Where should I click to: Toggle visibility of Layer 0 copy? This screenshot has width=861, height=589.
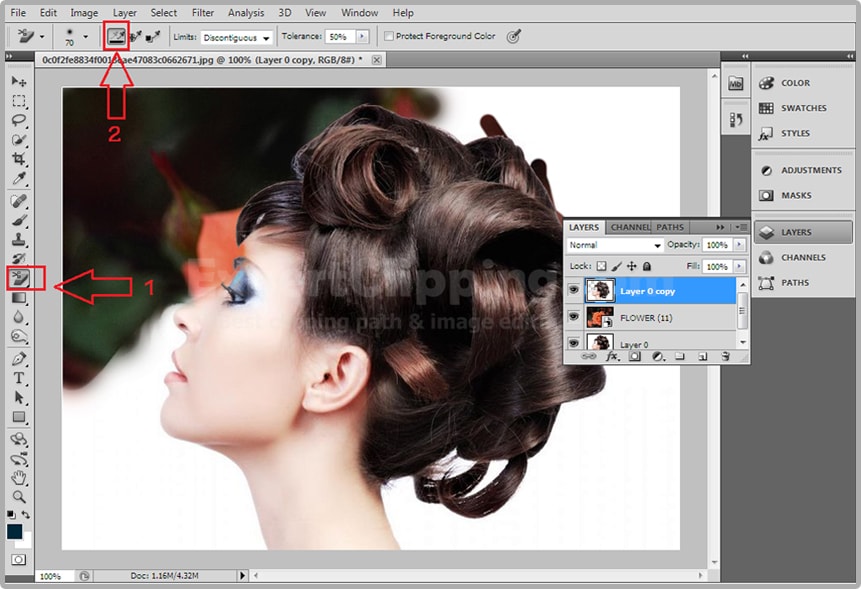coord(573,290)
